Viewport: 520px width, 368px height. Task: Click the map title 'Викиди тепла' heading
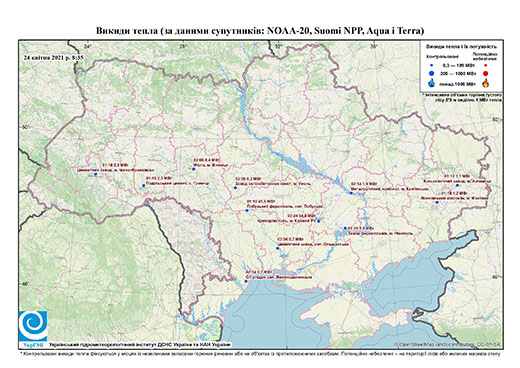[260, 31]
